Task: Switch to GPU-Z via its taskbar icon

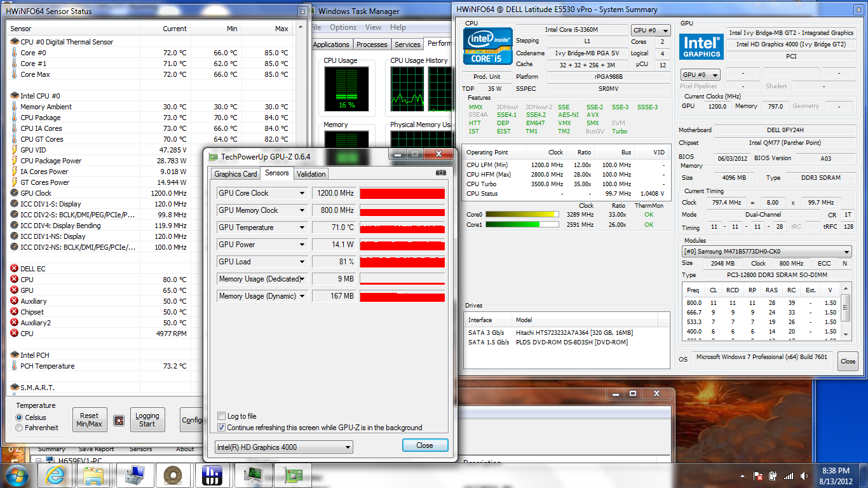Action: pyautogui.click(x=292, y=475)
